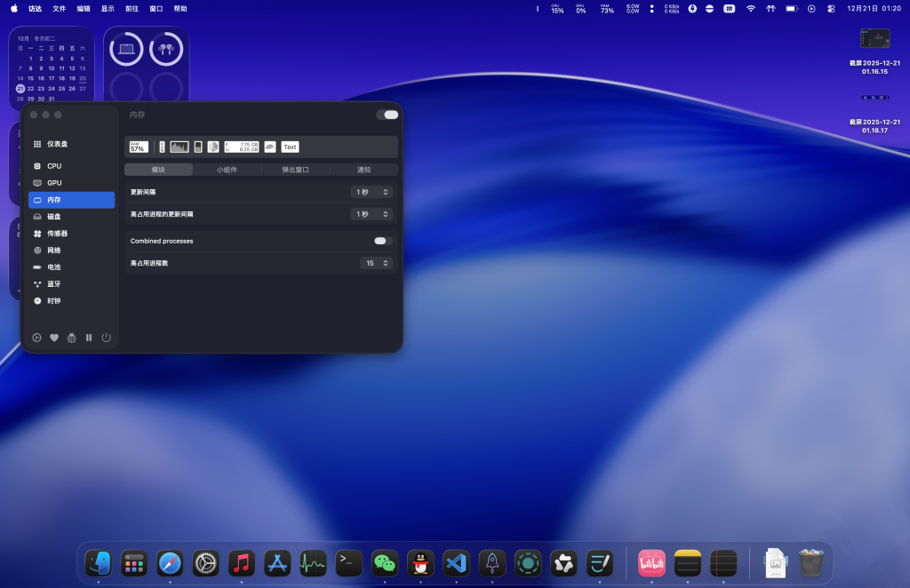Switch to the 弹出窗口 tab
Image resolution: width=910 pixels, height=588 pixels.
coord(295,170)
